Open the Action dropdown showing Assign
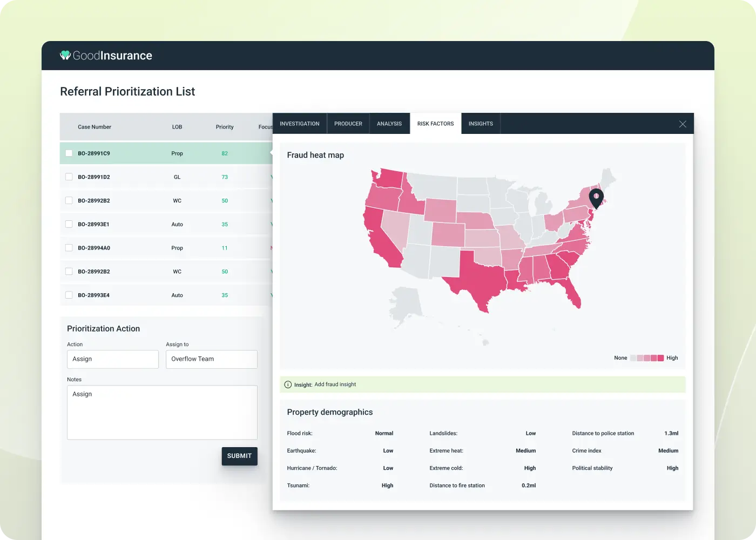 [x=112, y=359]
